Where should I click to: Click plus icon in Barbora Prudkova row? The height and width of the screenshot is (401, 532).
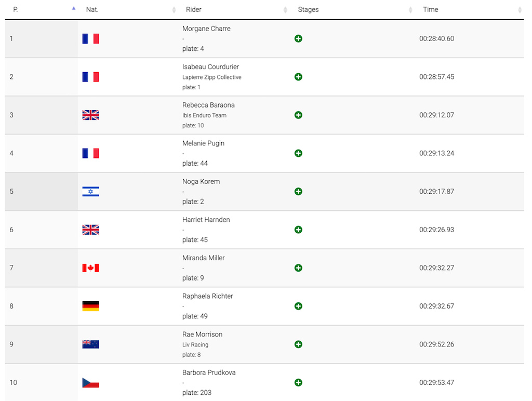[298, 383]
